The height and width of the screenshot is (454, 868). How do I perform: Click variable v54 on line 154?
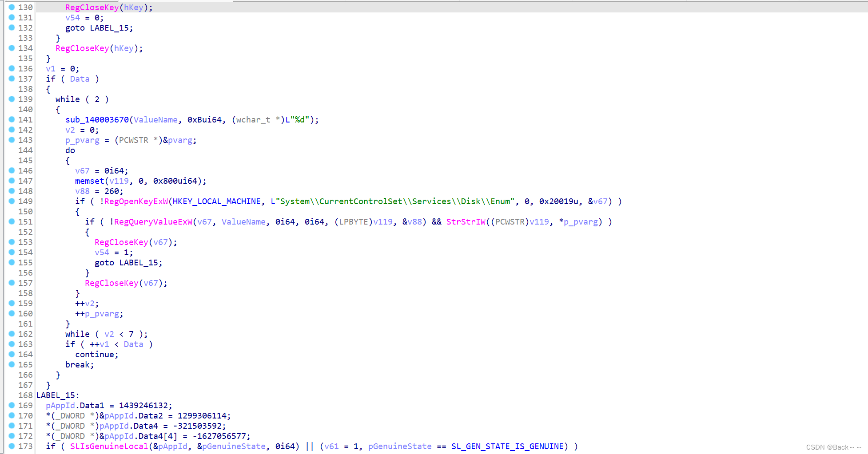[102, 253]
